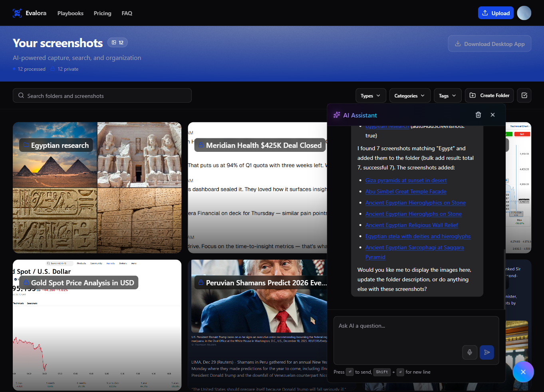The width and height of the screenshot is (544, 392).
Task: Click the Evalora logo icon
Action: [17, 13]
